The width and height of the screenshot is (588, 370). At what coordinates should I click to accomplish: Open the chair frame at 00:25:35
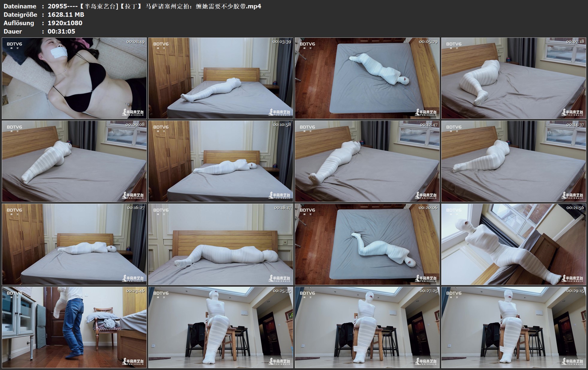tap(221, 327)
